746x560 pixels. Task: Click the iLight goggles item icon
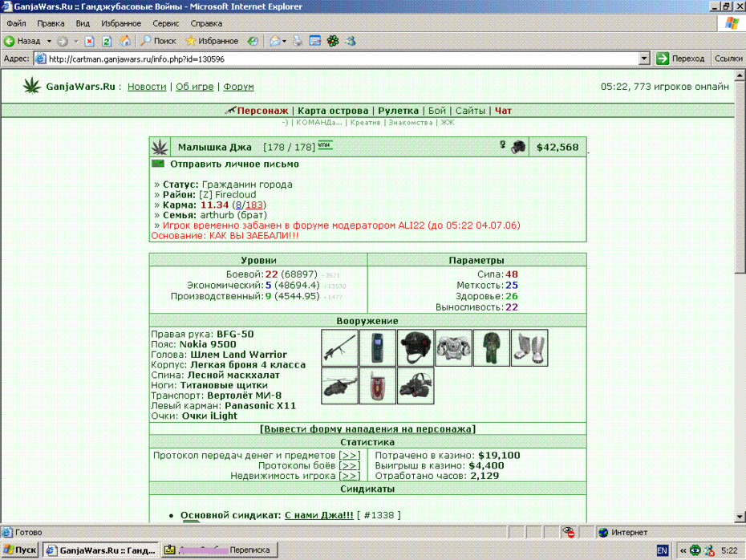(x=416, y=386)
